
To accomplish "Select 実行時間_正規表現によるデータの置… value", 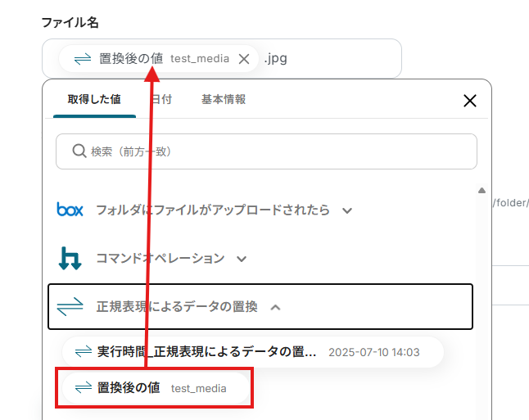I will point(253,352).
